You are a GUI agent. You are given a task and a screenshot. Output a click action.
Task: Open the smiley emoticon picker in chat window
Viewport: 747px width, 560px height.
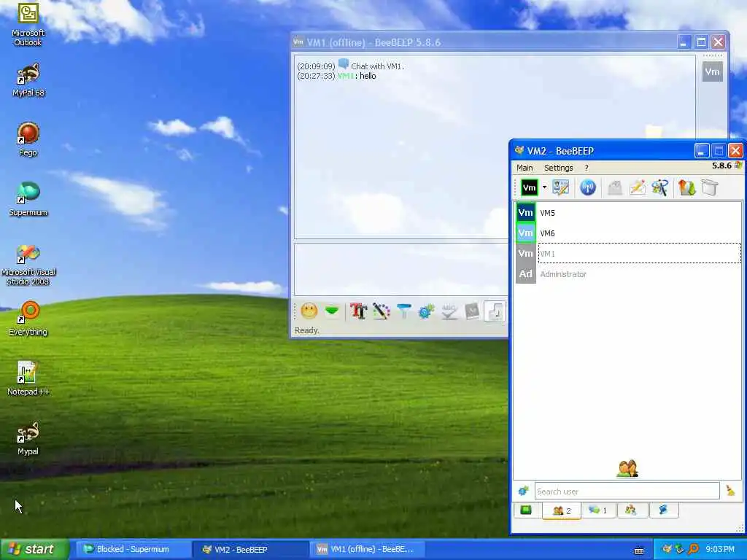click(309, 311)
